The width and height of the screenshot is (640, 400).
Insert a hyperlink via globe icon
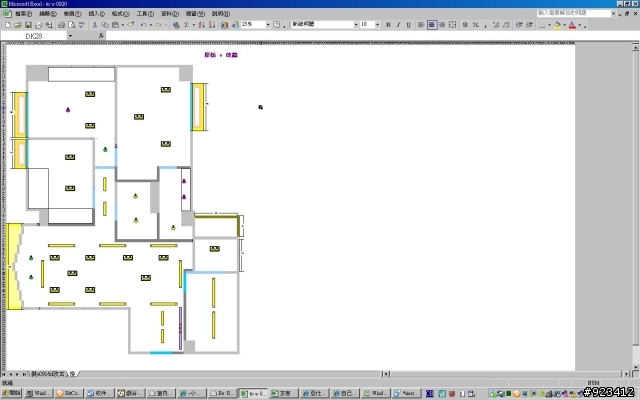coord(176,25)
